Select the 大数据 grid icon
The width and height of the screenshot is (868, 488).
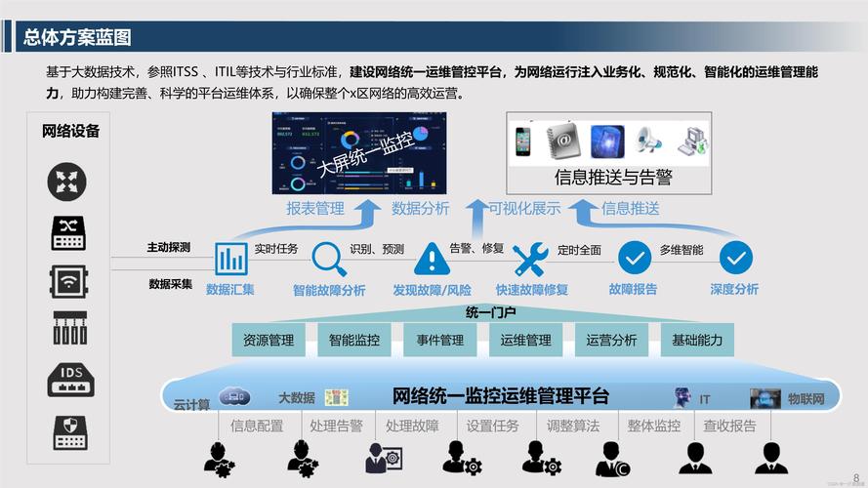[x=337, y=397]
